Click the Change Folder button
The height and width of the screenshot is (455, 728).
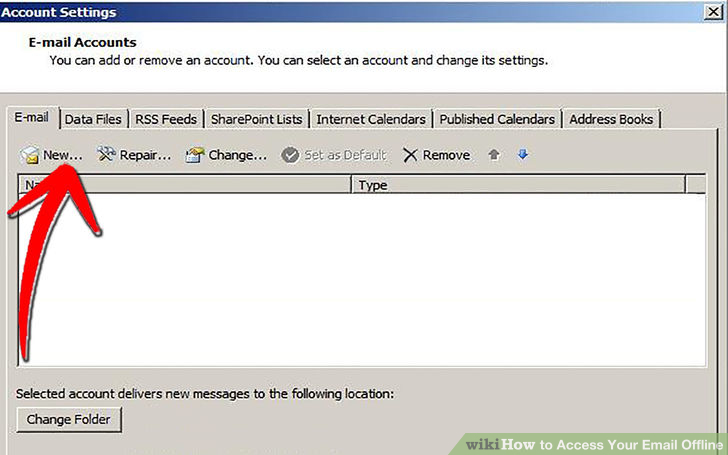(x=69, y=419)
